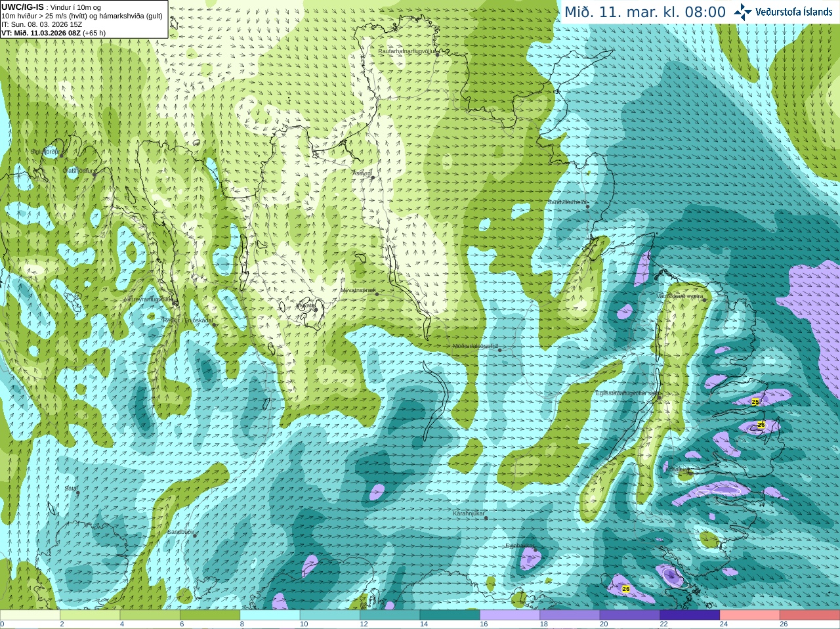Click the Sandbúðir station label
Image resolution: width=840 pixels, height=629 pixels.
[180, 532]
